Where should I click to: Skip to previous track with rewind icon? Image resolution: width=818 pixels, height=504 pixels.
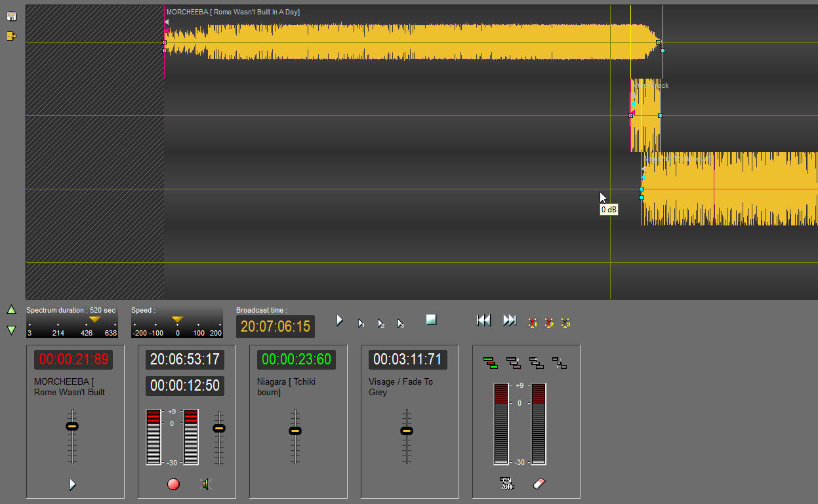click(x=483, y=320)
